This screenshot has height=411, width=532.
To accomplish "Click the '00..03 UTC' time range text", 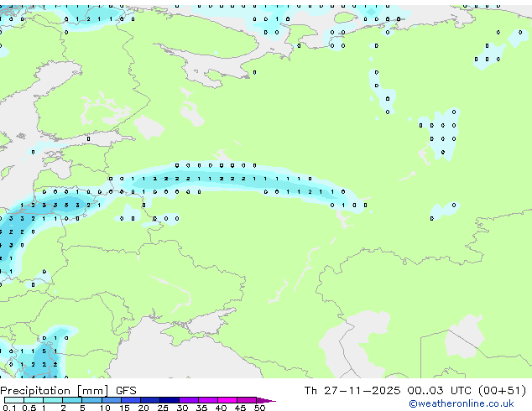I will click(440, 391).
